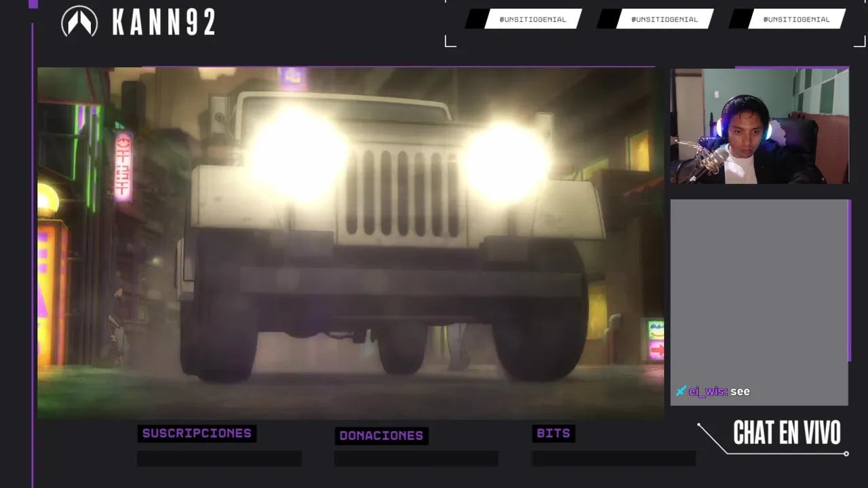Screen dimensions: 868x488
Task: Click the DONACIONES label
Action: pyautogui.click(x=381, y=436)
